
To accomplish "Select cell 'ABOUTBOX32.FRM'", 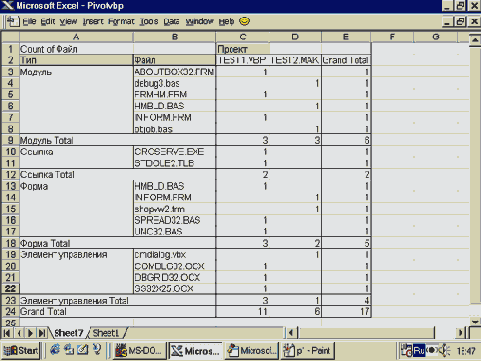I will [174, 72].
